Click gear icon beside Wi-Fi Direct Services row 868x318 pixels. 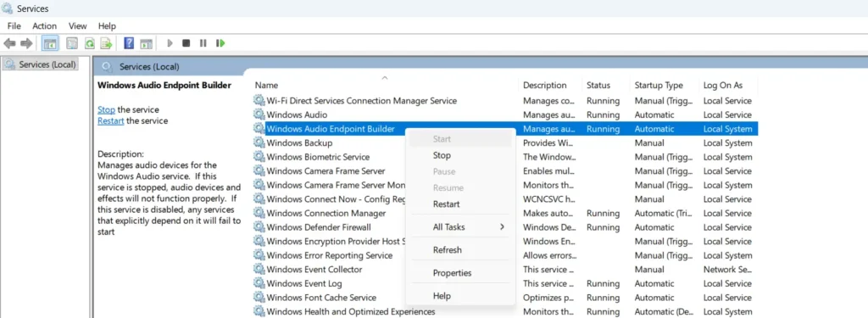(x=259, y=101)
